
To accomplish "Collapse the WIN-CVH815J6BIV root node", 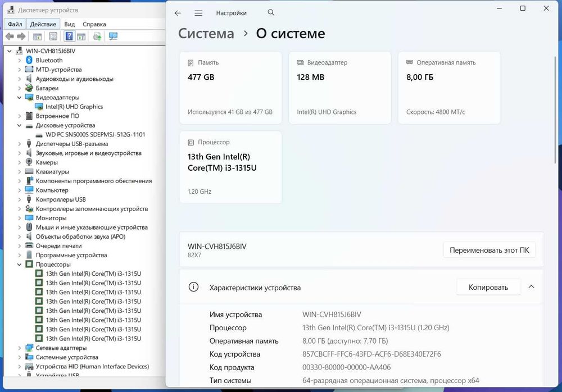I will [10, 51].
